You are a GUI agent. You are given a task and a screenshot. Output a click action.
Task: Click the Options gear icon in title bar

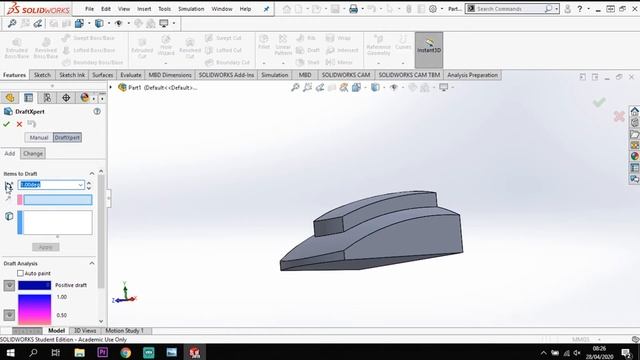(433, 9)
